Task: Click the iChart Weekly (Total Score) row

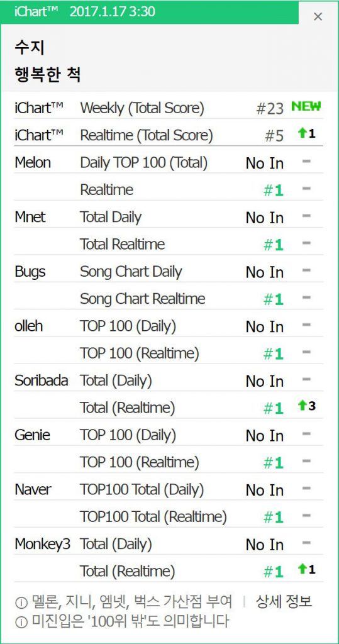Action: pyautogui.click(x=169, y=108)
